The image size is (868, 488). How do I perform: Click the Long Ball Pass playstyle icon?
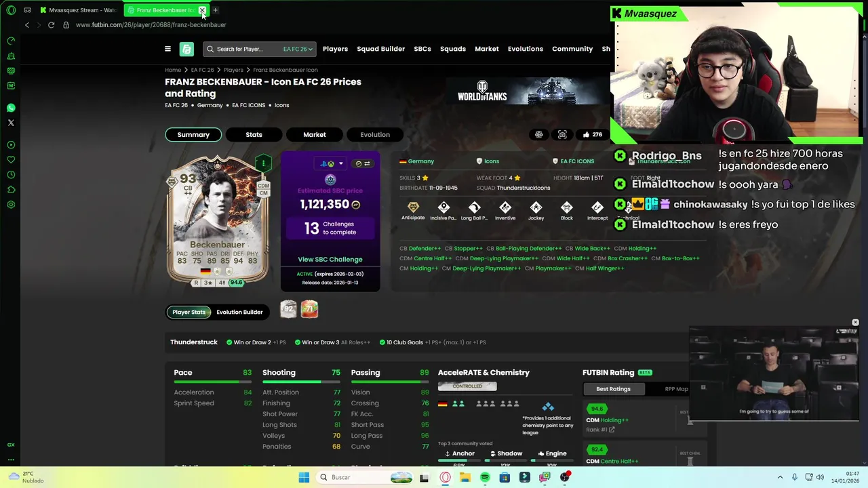coord(474,207)
